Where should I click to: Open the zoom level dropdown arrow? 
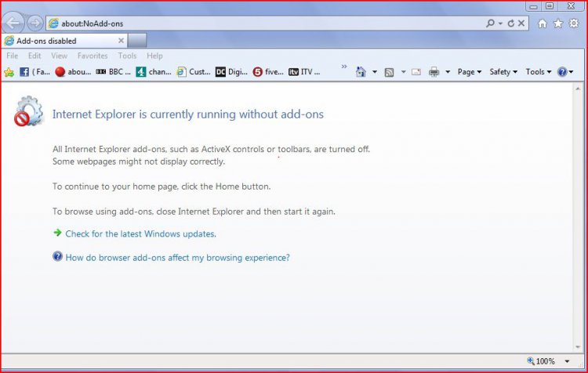567,361
